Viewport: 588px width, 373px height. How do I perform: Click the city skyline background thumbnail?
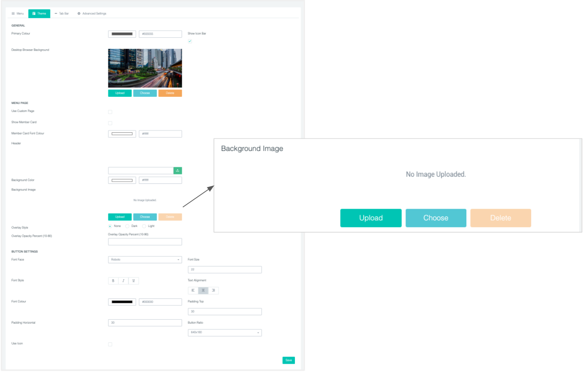point(145,68)
